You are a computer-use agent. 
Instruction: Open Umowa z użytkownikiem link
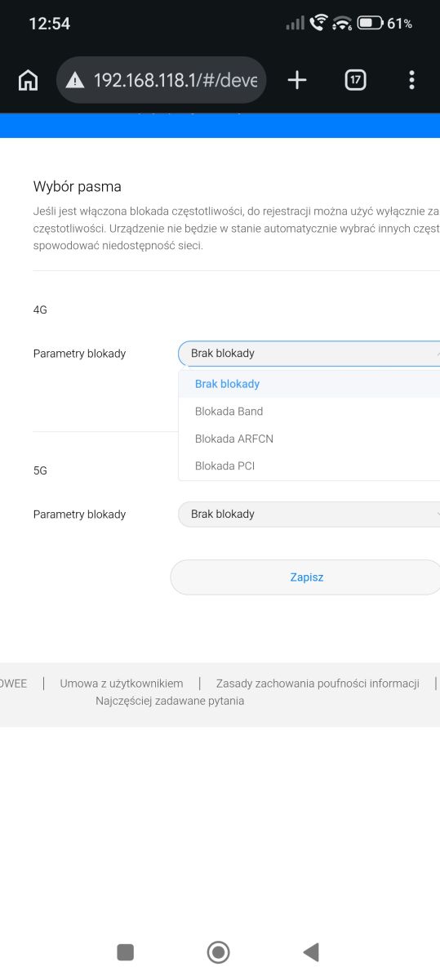tap(122, 684)
